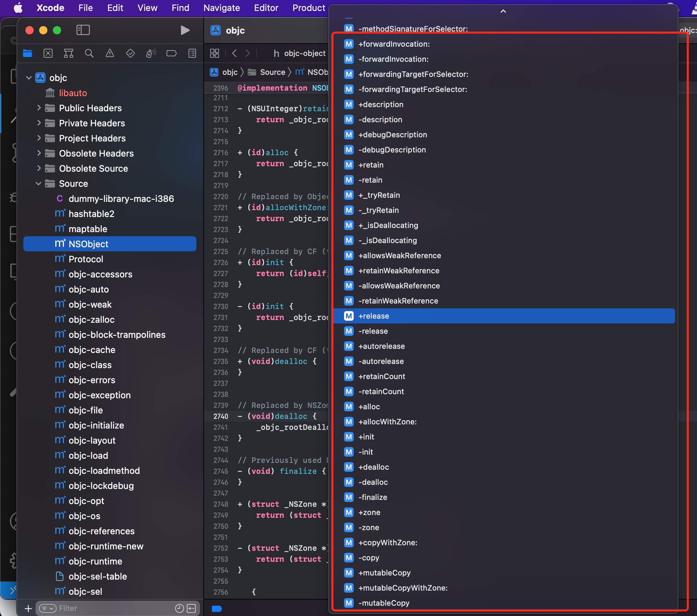
Task: Collapse the Source folder
Action: point(39,183)
